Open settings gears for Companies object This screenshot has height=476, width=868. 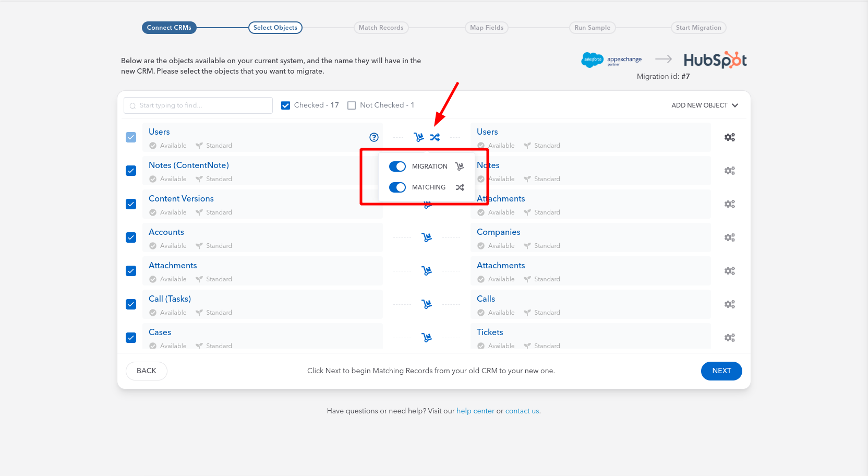pos(730,237)
